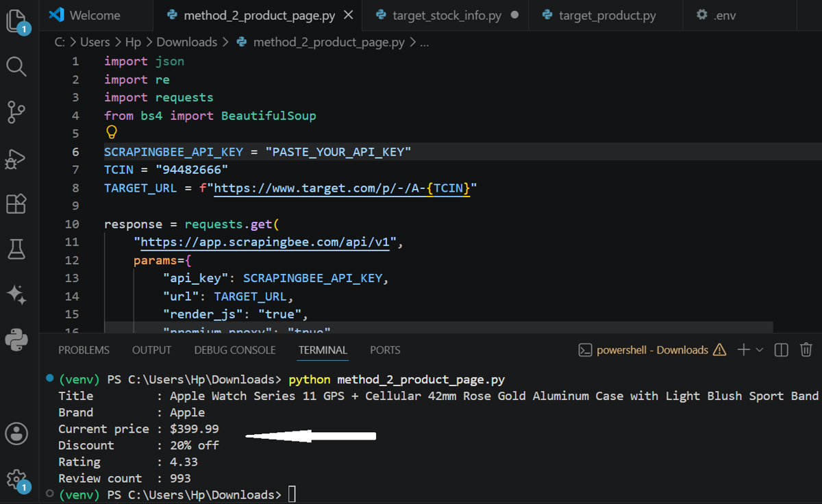Open the Accounts icon
This screenshot has height=504, width=822.
pyautogui.click(x=16, y=433)
